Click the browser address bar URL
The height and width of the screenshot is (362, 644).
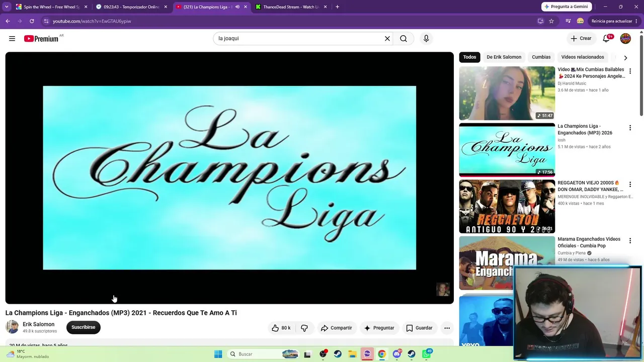(92, 21)
